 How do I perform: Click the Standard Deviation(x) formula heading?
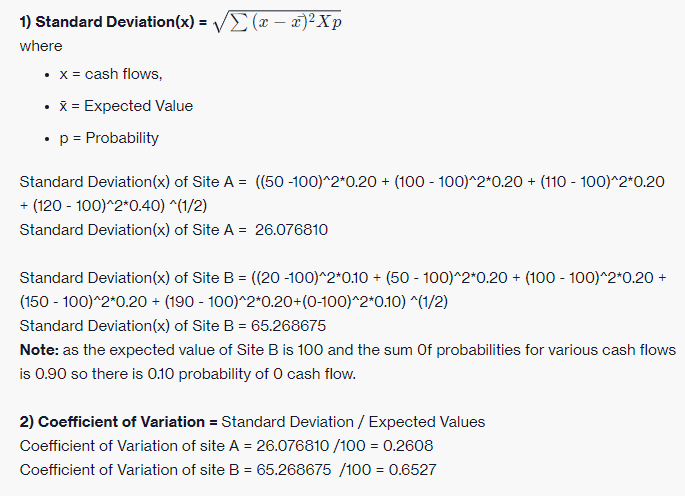click(x=113, y=21)
